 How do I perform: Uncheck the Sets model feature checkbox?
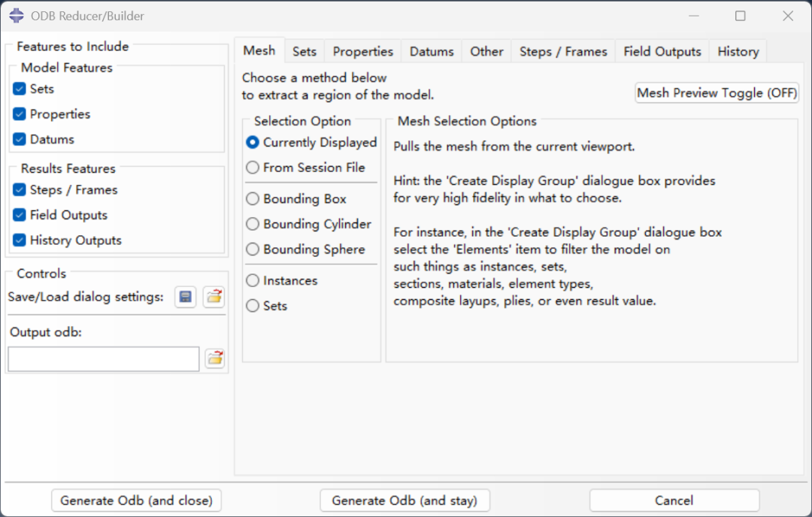(x=20, y=89)
